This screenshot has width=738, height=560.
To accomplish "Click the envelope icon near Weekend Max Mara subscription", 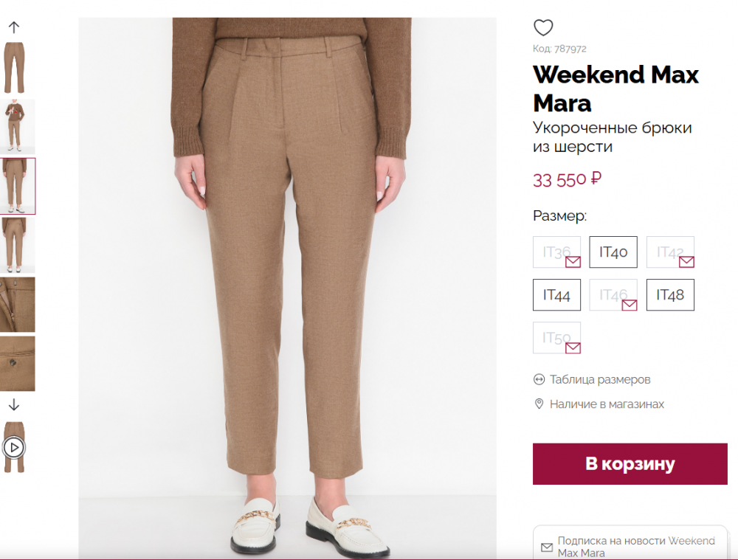I will click(547, 547).
